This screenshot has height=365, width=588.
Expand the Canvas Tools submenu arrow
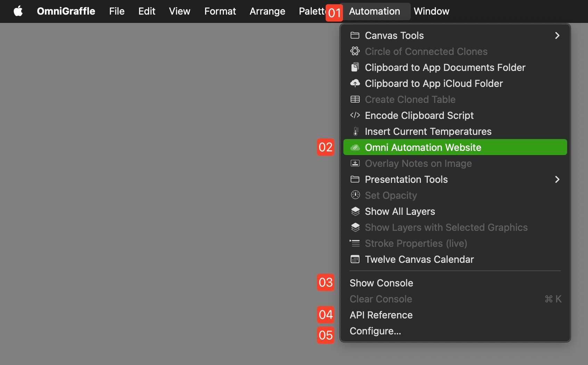[557, 35]
